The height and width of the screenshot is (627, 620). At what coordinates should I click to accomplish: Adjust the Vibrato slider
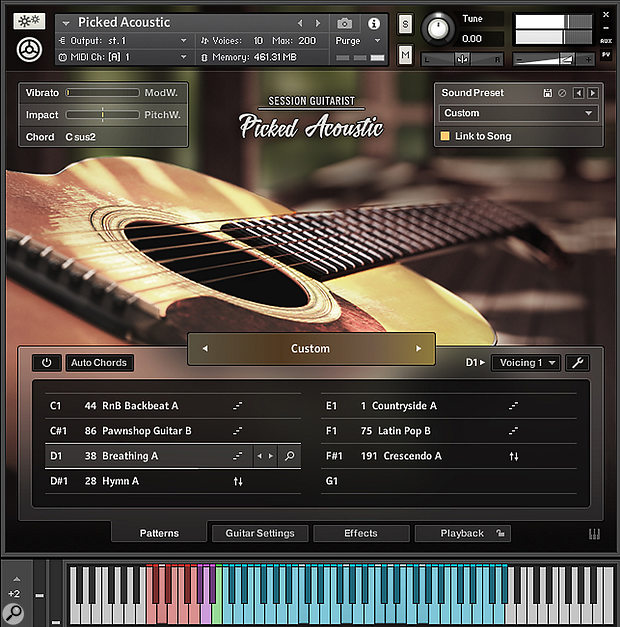pyautogui.click(x=102, y=93)
